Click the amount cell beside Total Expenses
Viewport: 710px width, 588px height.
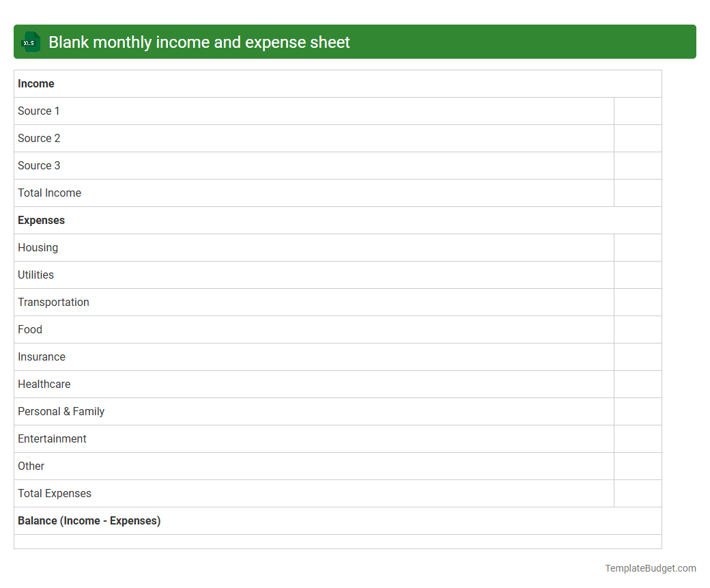click(x=638, y=493)
